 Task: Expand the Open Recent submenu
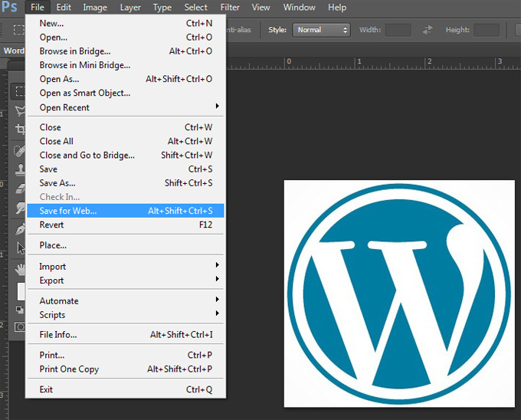click(126, 107)
